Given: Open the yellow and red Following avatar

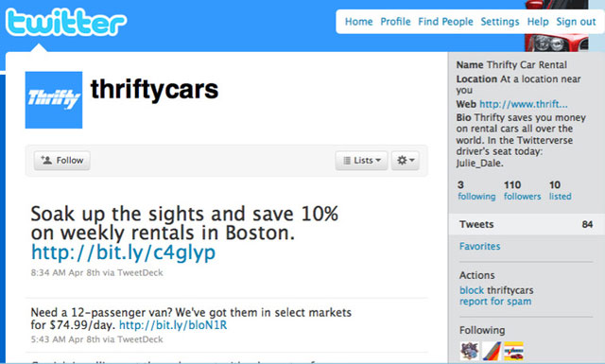Looking at the screenshot, I should 514,351.
